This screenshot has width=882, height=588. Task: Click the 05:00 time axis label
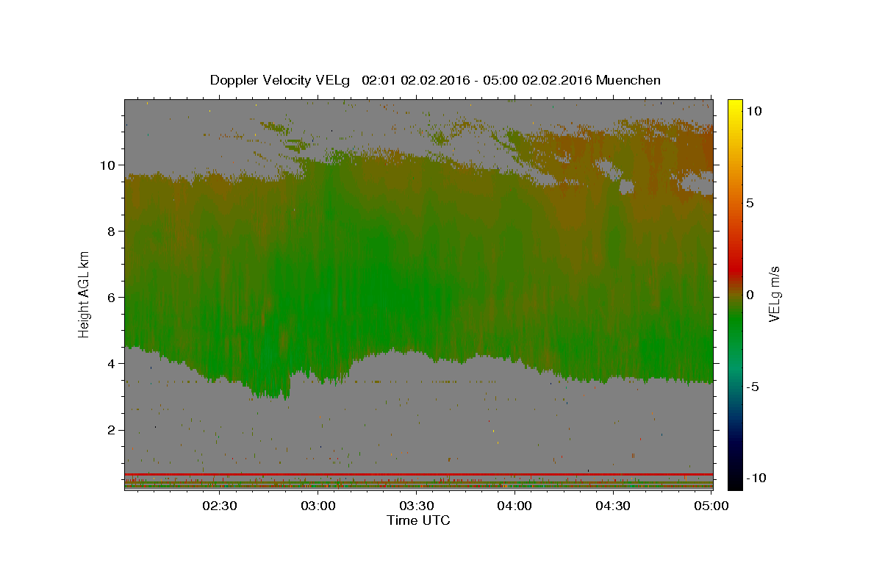[x=711, y=506]
